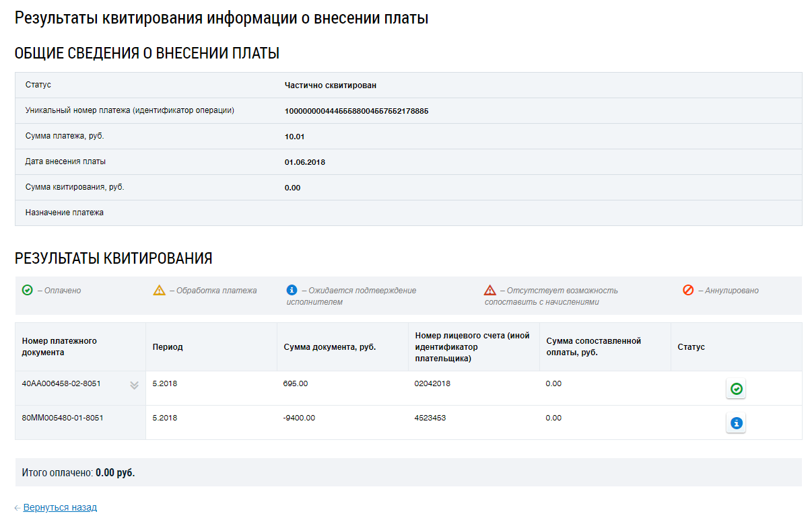This screenshot has width=812, height=518.
Task: Click the Частично сквитирован status value
Action: tap(330, 85)
